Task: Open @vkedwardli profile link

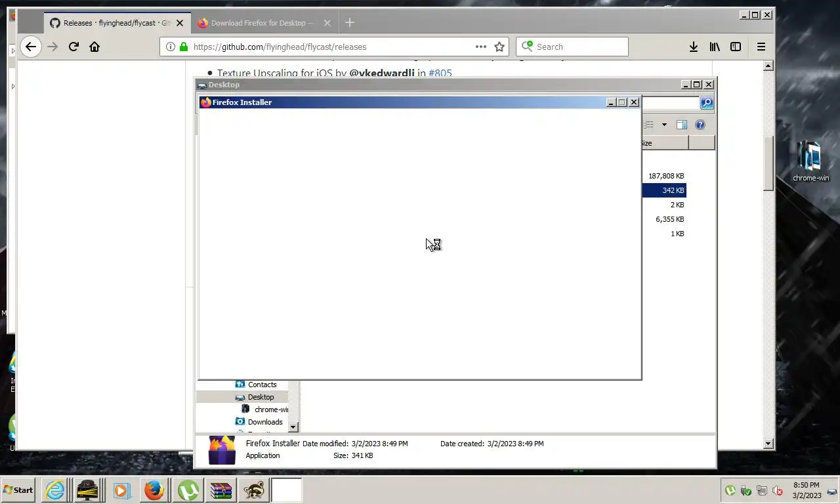Action: click(x=382, y=73)
